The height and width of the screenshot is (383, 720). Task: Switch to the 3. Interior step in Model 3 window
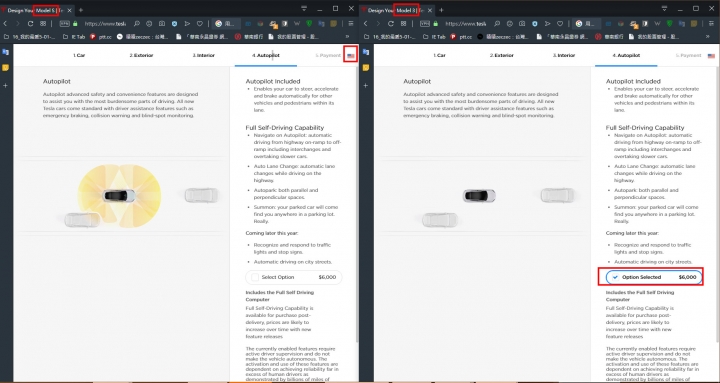(564, 56)
